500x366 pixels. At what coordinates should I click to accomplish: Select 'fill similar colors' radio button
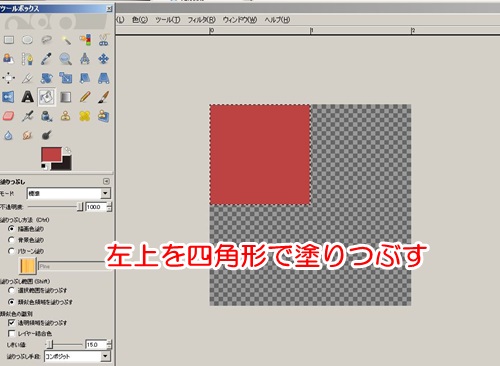[11, 302]
